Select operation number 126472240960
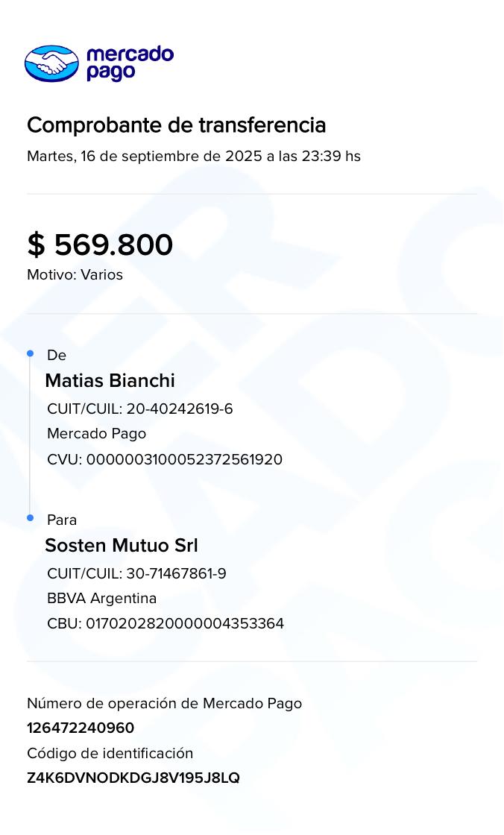504x835 pixels. 81,728
